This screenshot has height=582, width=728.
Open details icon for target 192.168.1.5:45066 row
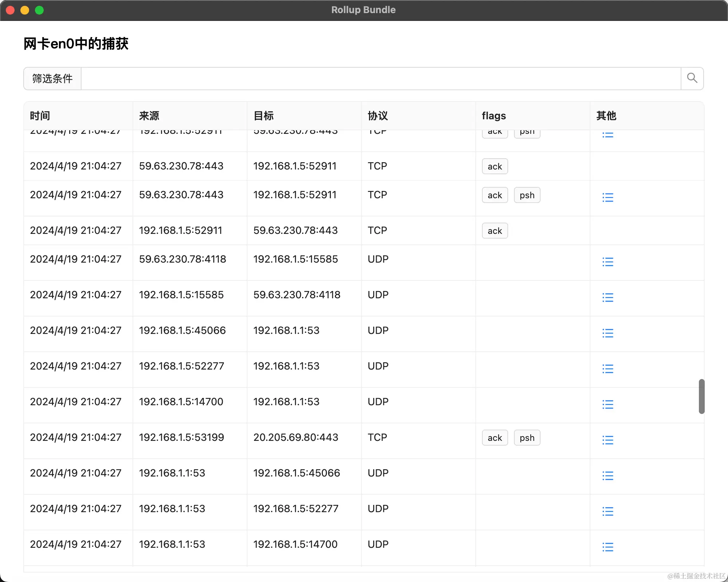608,476
